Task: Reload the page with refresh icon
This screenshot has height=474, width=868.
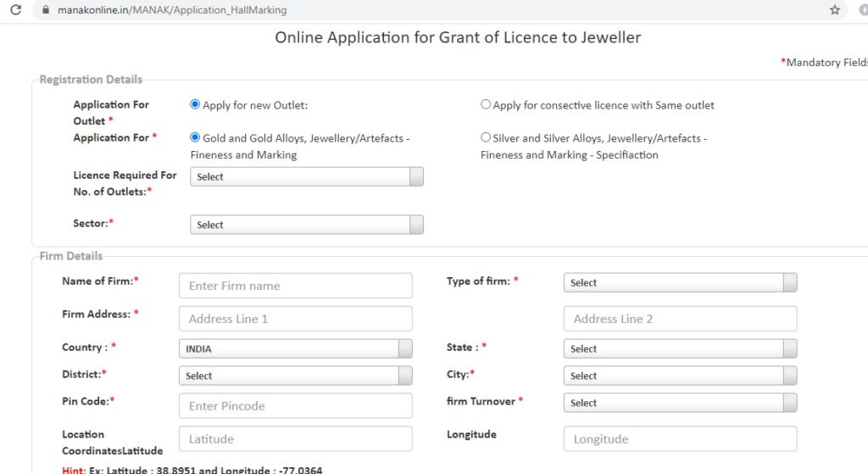Action: [x=15, y=9]
